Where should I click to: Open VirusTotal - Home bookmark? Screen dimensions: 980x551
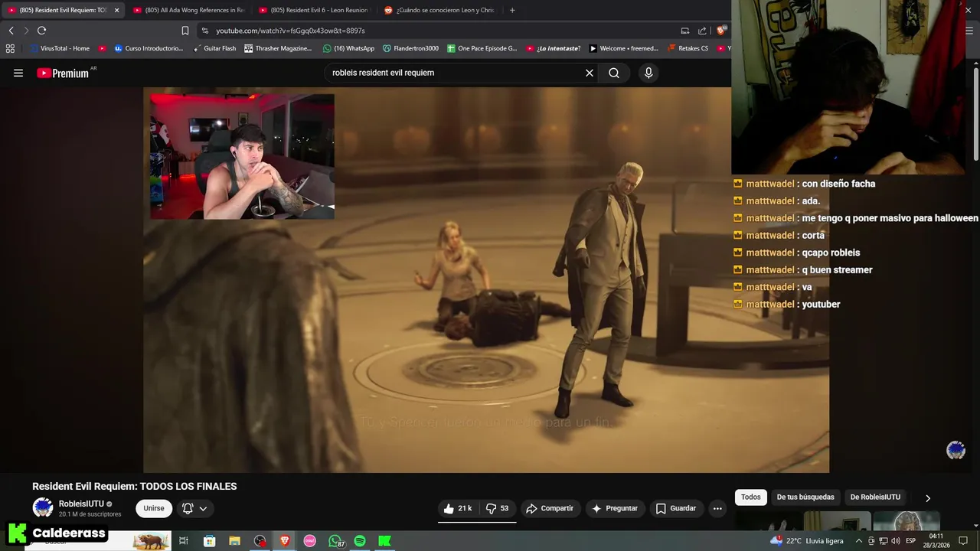tap(59, 48)
